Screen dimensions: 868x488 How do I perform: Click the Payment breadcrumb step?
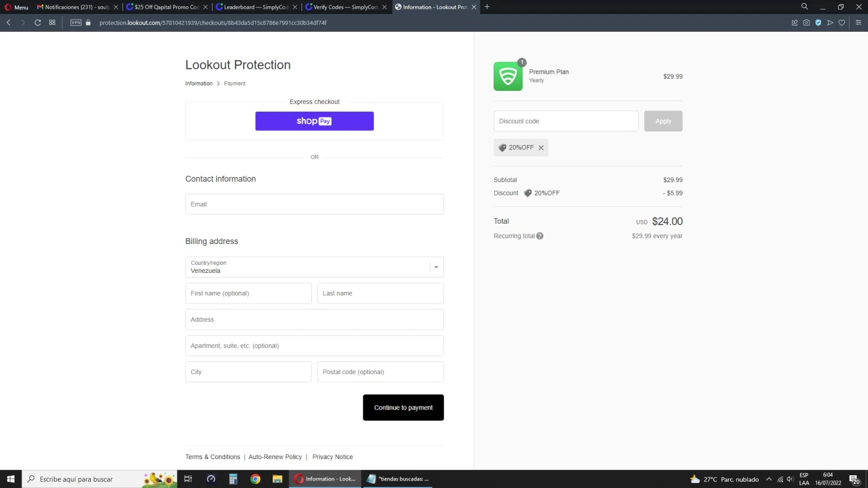tap(234, 84)
